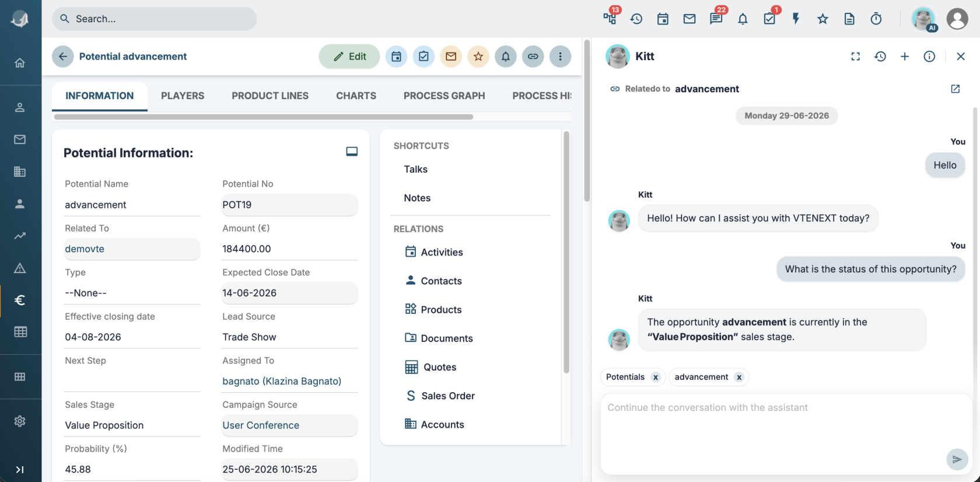Viewport: 980px width, 482px height.
Task: Expand the left sidebar with arrow icon
Action: pos(20,470)
